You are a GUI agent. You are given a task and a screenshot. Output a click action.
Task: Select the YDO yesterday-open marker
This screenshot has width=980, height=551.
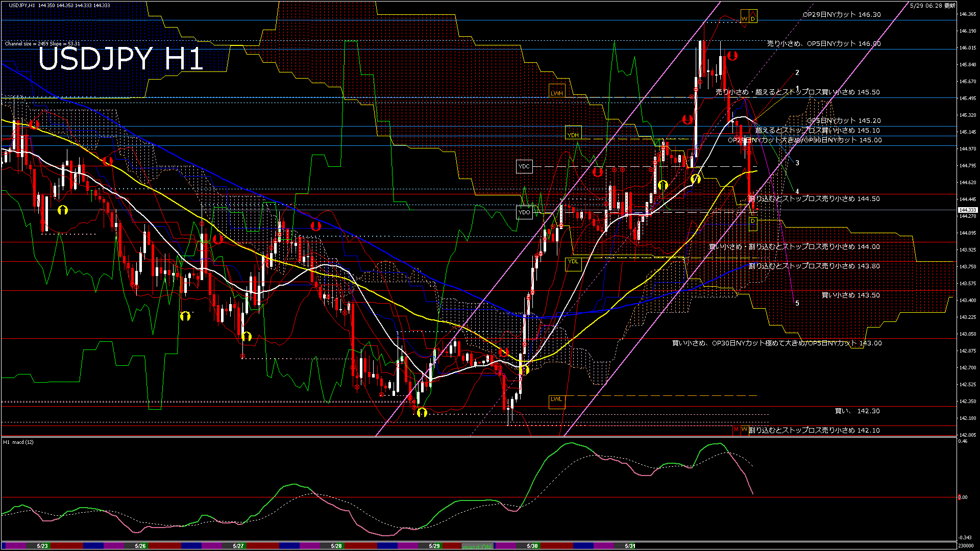pyautogui.click(x=524, y=212)
